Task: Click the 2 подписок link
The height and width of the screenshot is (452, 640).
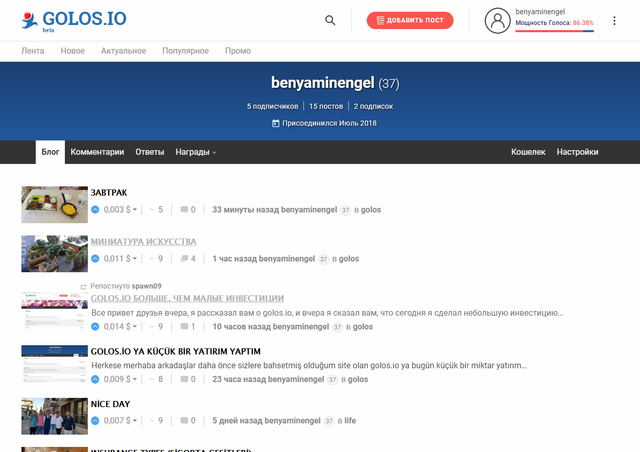Action: click(373, 106)
